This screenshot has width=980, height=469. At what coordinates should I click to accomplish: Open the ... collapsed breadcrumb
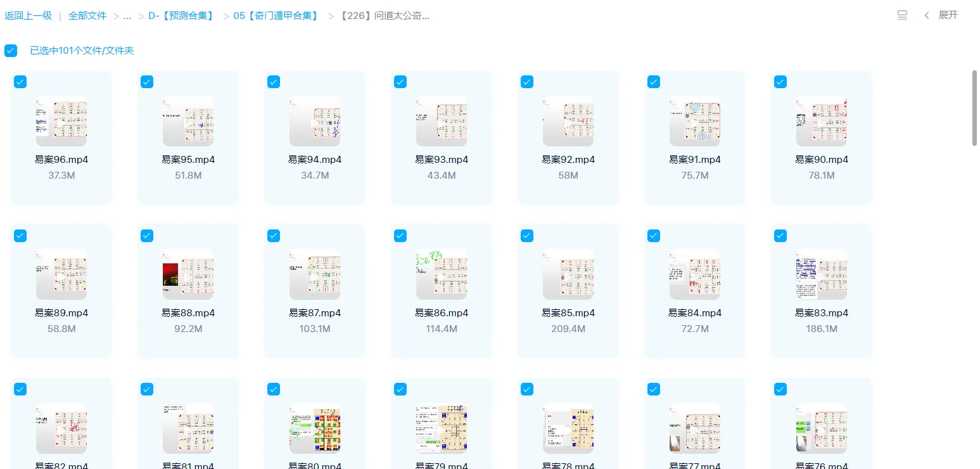127,16
